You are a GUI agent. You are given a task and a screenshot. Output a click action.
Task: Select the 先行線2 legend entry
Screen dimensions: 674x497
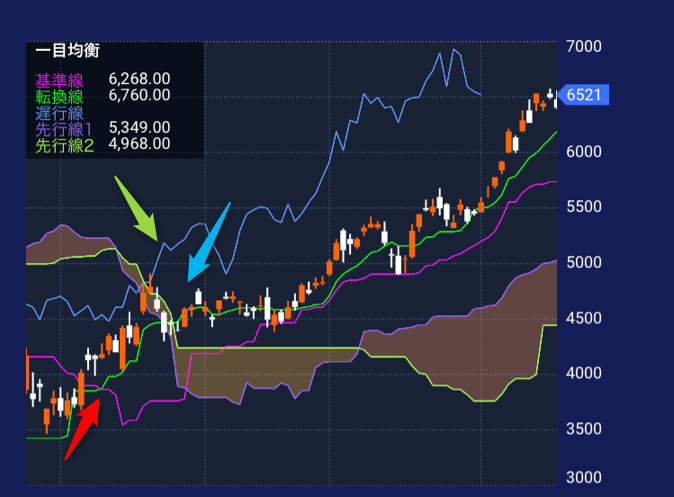coord(65,146)
